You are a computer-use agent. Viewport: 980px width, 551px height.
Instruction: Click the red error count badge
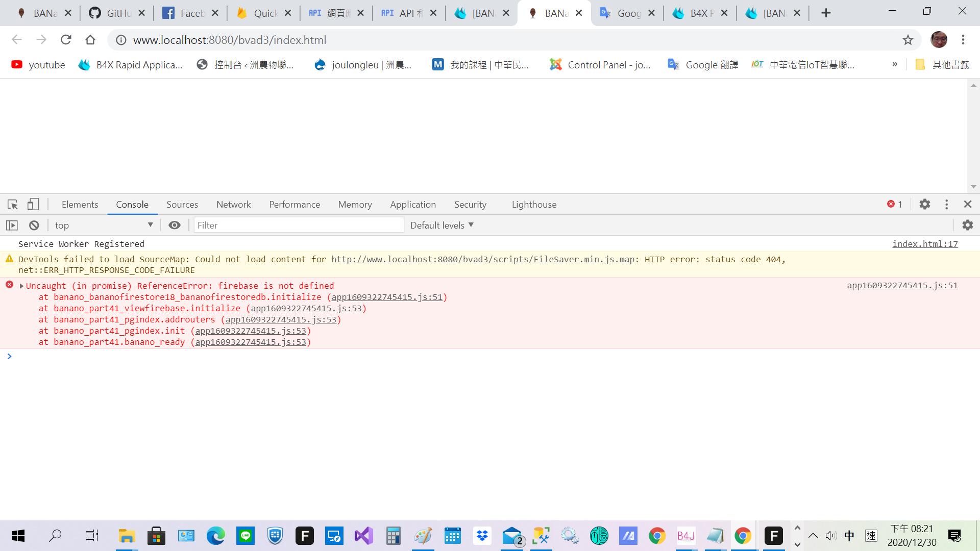pos(894,205)
